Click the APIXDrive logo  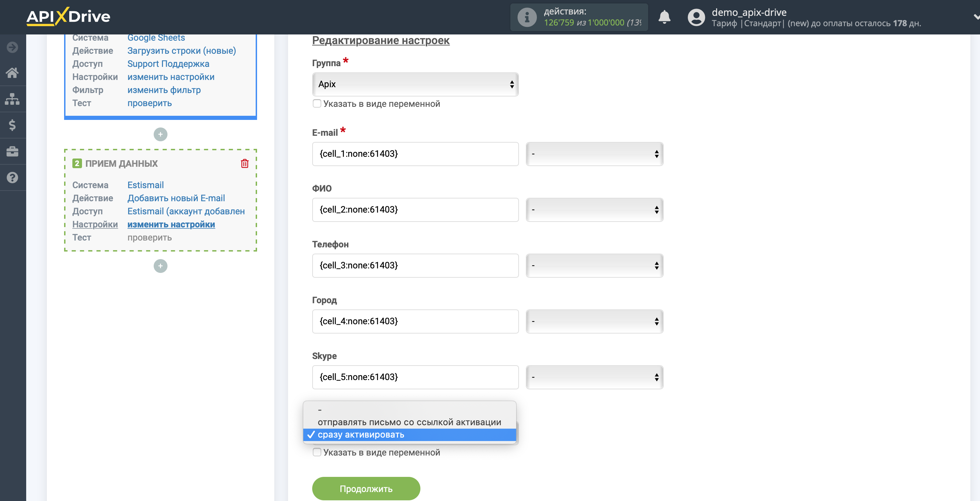69,16
